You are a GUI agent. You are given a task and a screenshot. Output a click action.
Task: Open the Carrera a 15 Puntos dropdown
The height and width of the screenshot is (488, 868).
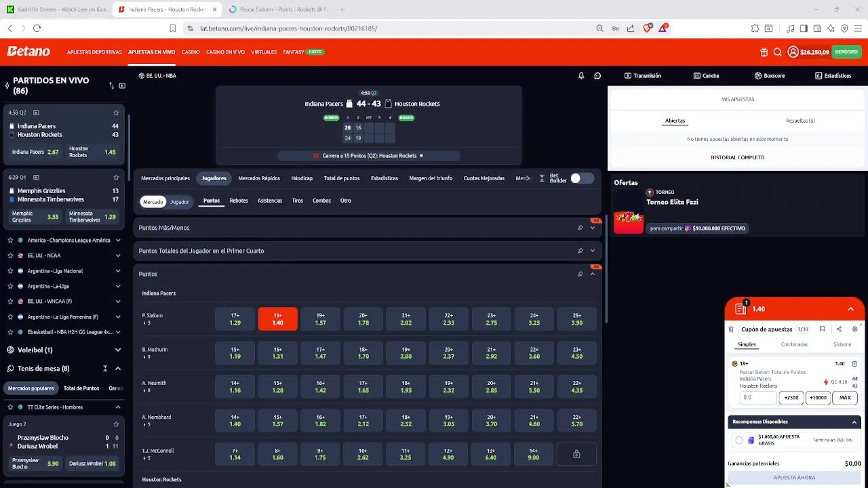tap(368, 156)
